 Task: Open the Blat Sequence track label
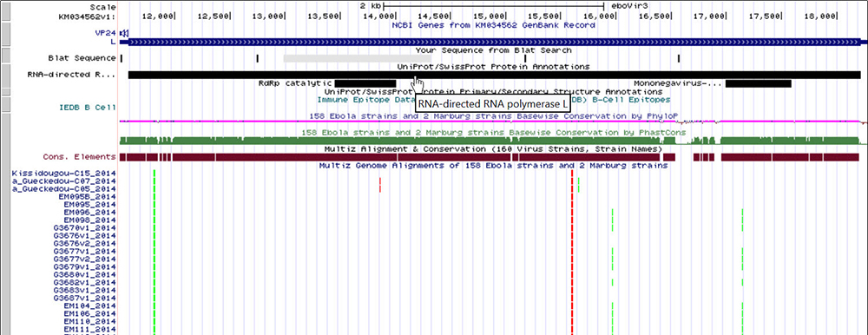click(x=82, y=58)
